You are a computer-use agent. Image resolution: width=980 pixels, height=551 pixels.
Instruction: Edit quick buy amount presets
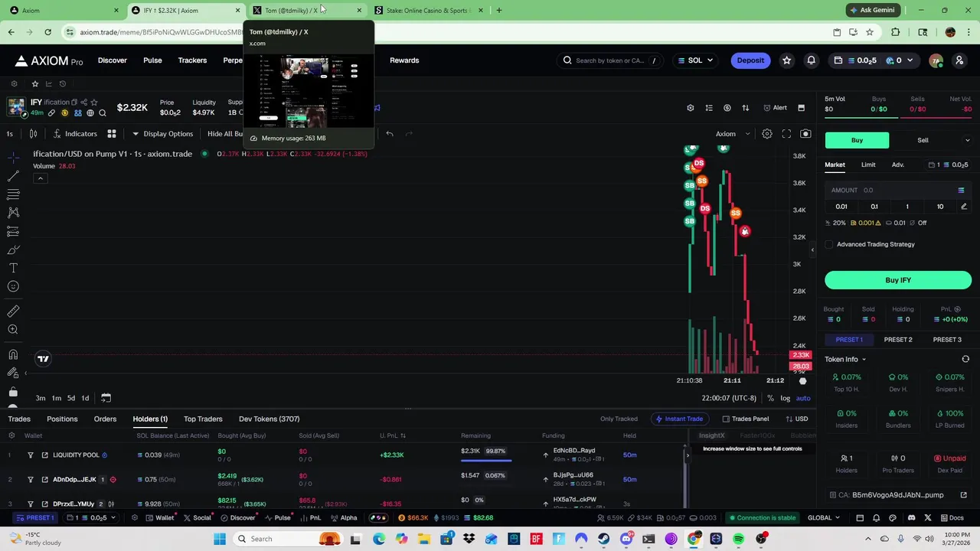click(964, 207)
